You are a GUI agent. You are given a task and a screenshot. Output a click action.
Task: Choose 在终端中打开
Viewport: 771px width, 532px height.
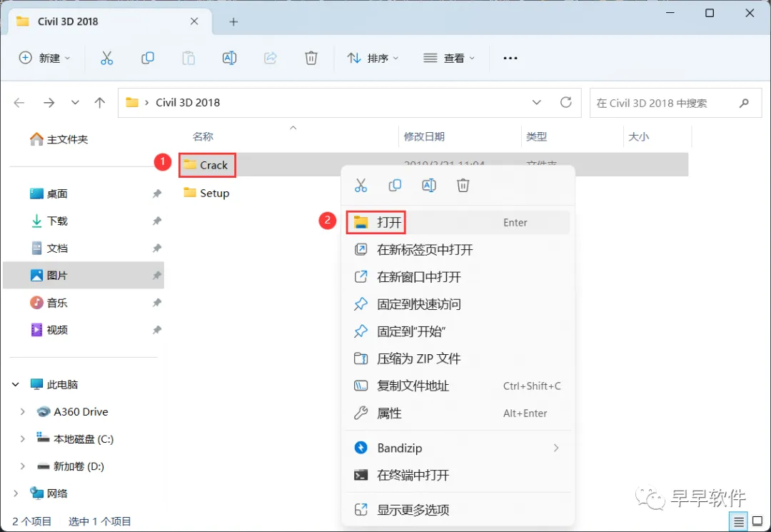[x=458, y=475]
